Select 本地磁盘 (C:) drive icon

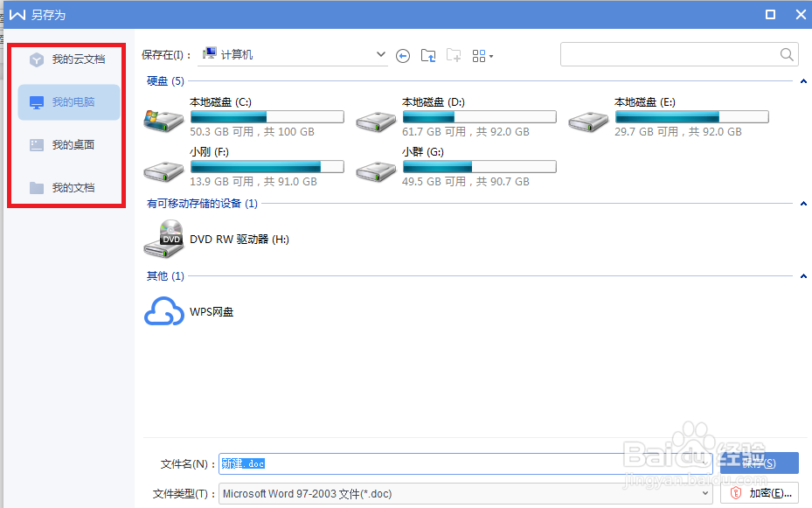(163, 120)
